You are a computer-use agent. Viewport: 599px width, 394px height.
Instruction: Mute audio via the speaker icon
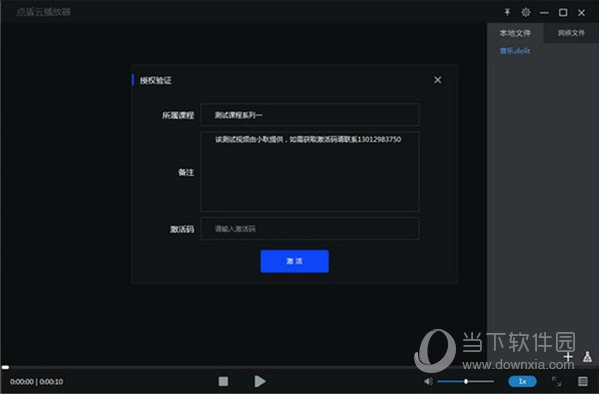pyautogui.click(x=428, y=381)
